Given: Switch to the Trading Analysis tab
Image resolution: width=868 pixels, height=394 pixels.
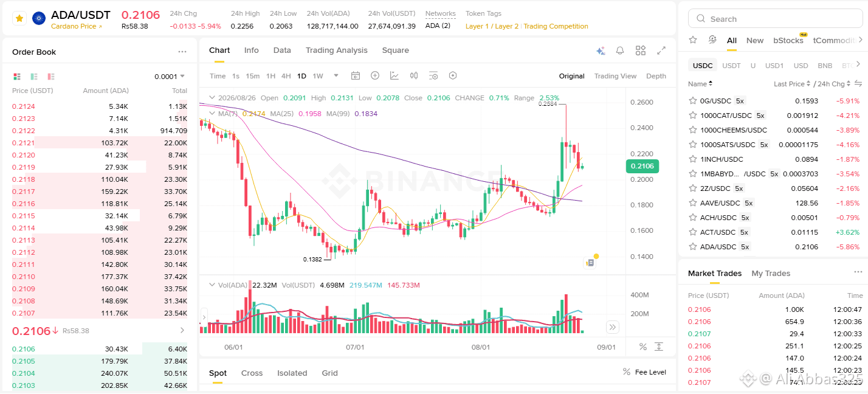Looking at the screenshot, I should coord(337,50).
